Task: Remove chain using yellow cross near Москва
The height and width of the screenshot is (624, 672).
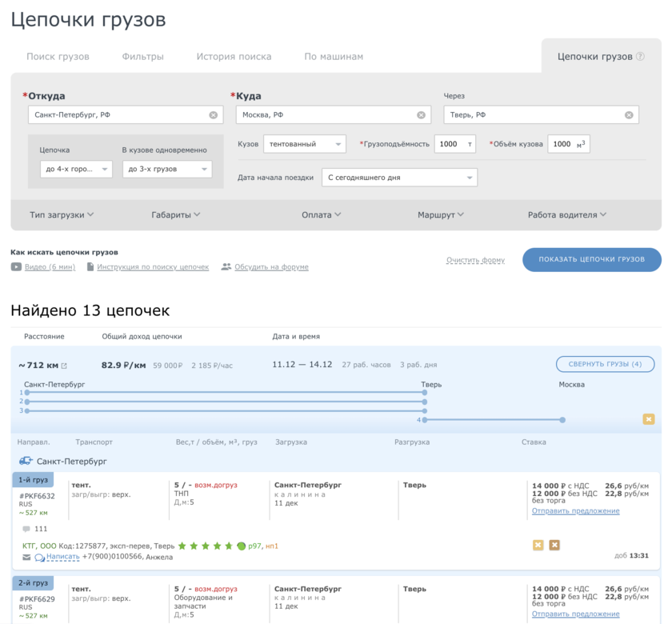Action: tap(648, 419)
